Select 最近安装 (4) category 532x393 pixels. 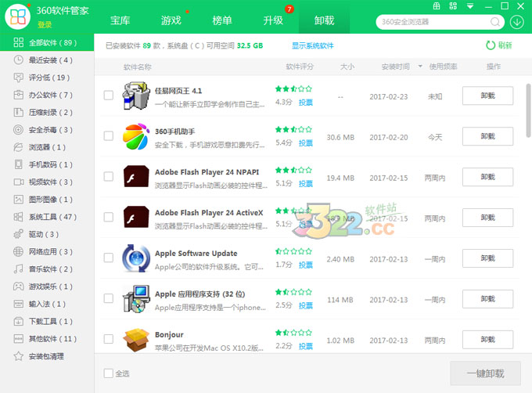coord(47,60)
